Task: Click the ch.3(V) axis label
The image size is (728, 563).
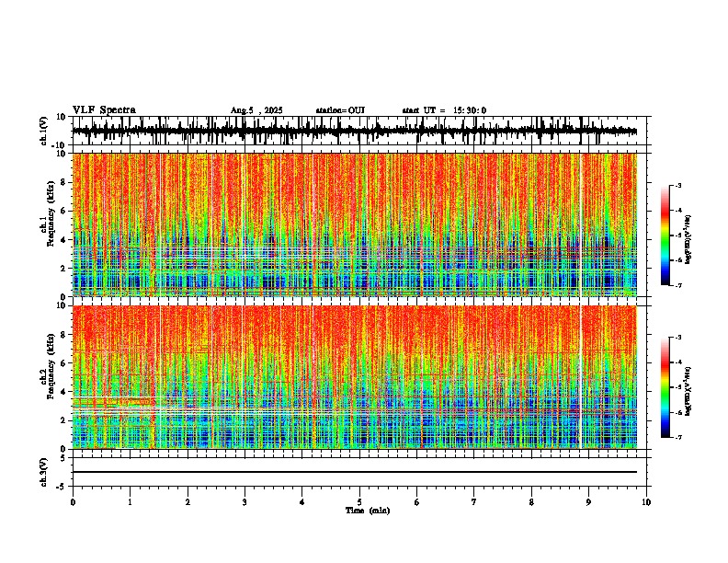Action: tap(44, 472)
